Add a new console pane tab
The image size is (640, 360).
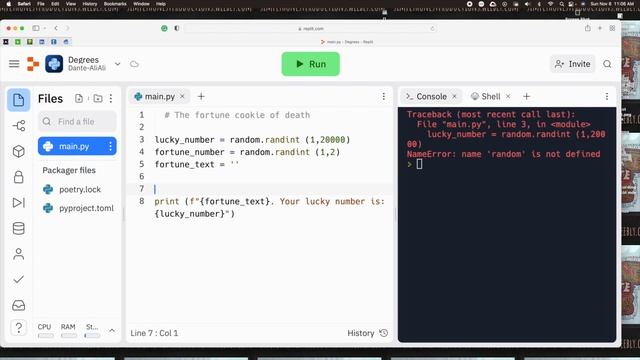527,96
